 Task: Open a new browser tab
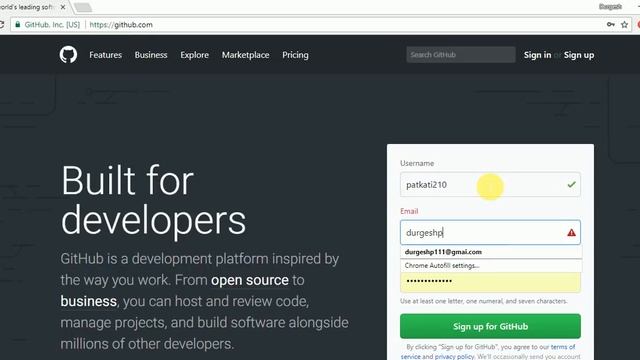(83, 7)
